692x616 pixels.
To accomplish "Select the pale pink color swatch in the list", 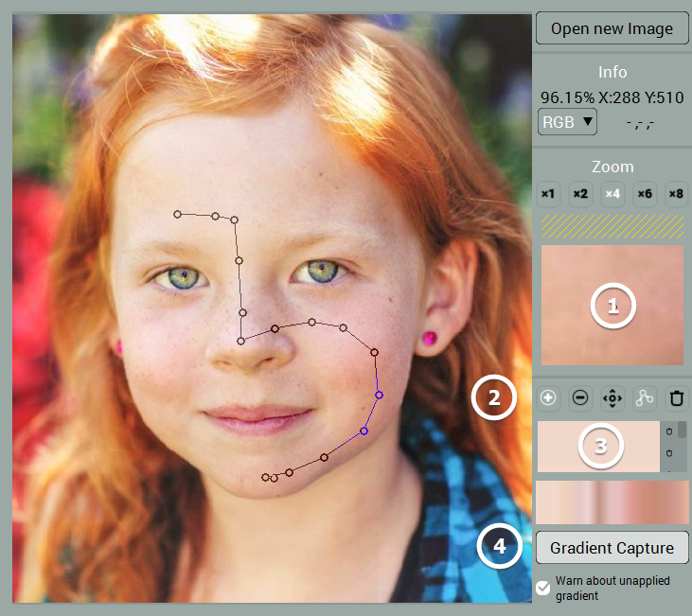I will pos(598,447).
